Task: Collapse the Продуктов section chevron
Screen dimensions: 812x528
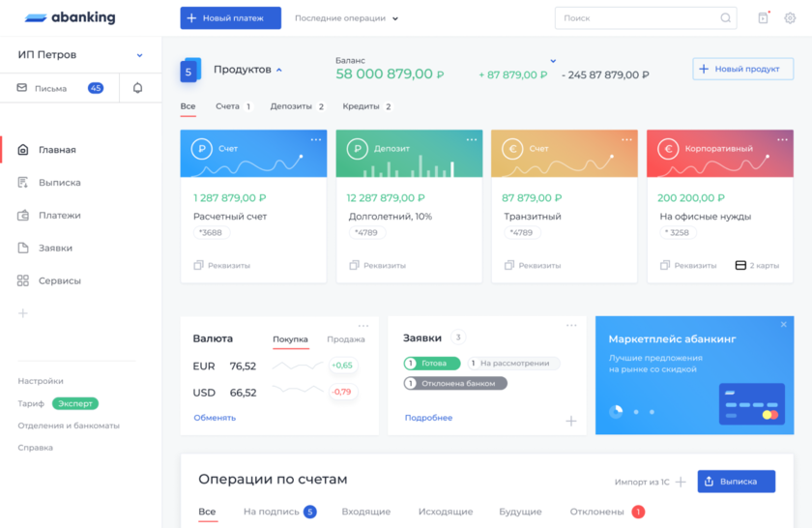Action: (x=279, y=70)
